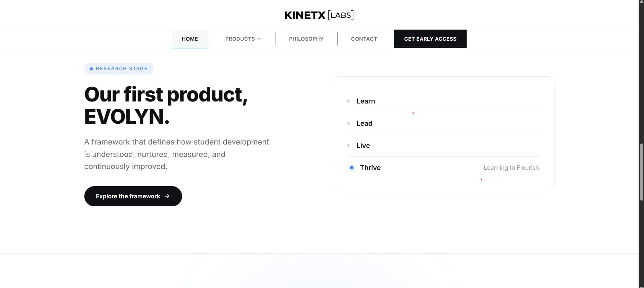Click the scrollbar up arrow

coord(641,2)
